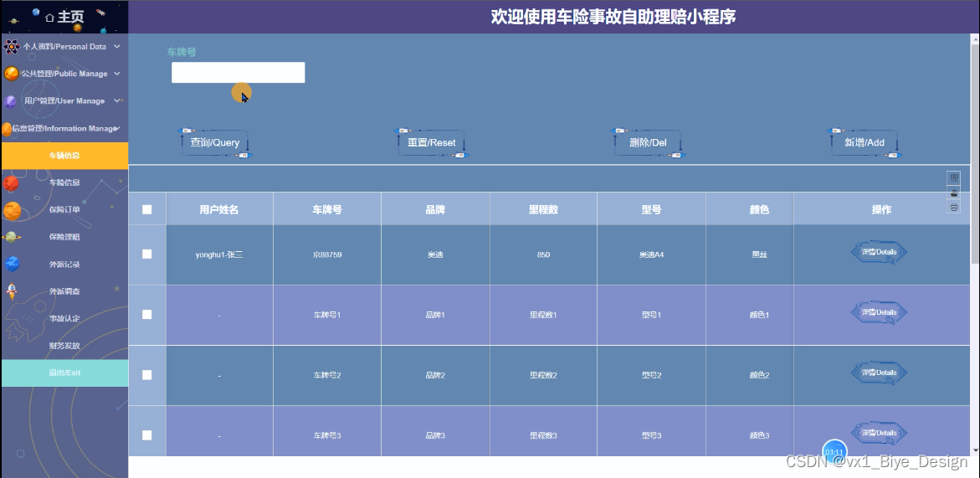980x478 pixels.
Task: Click the purple gem icon beside User Manage
Action: (x=11, y=101)
